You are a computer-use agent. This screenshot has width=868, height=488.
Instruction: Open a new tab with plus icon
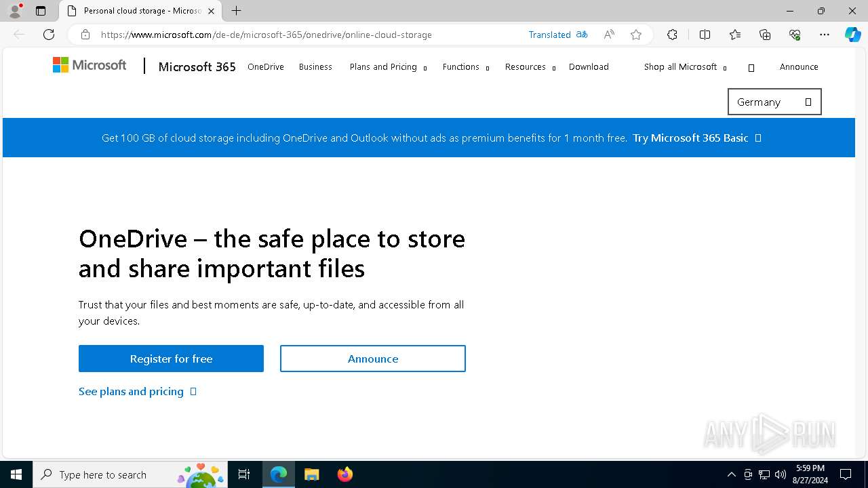pos(236,11)
